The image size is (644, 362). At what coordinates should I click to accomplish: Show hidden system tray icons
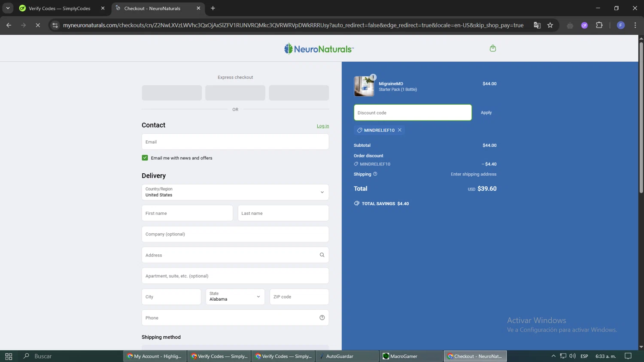click(553, 356)
